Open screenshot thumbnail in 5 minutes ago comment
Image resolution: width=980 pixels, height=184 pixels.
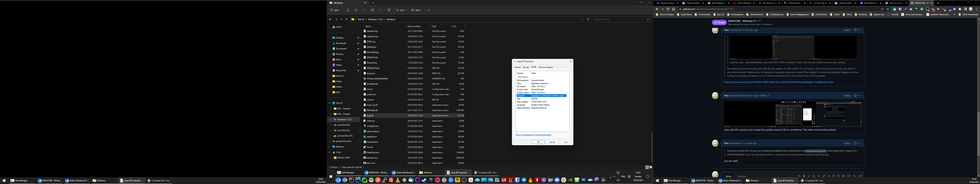click(x=793, y=47)
